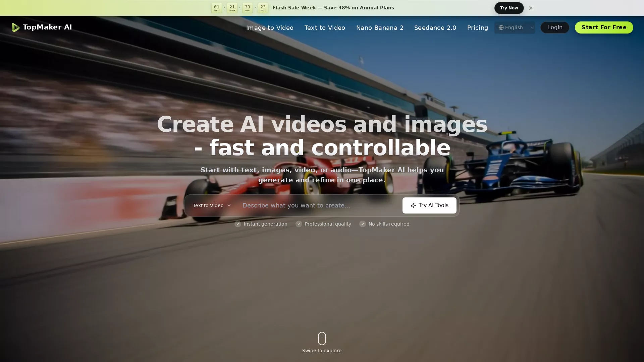Click the globe language icon
Screen dimensions: 644x362
[x=500, y=27]
